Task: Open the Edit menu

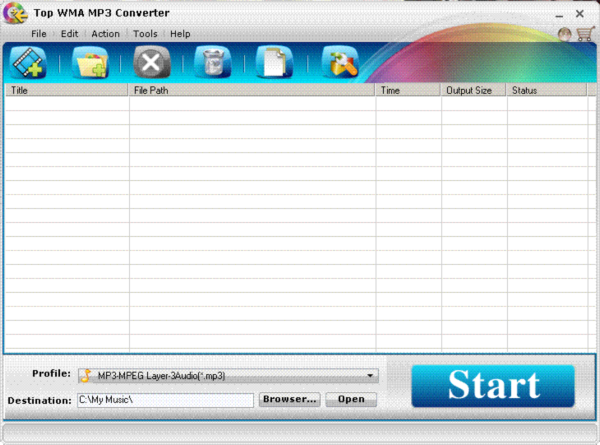Action: tap(69, 34)
